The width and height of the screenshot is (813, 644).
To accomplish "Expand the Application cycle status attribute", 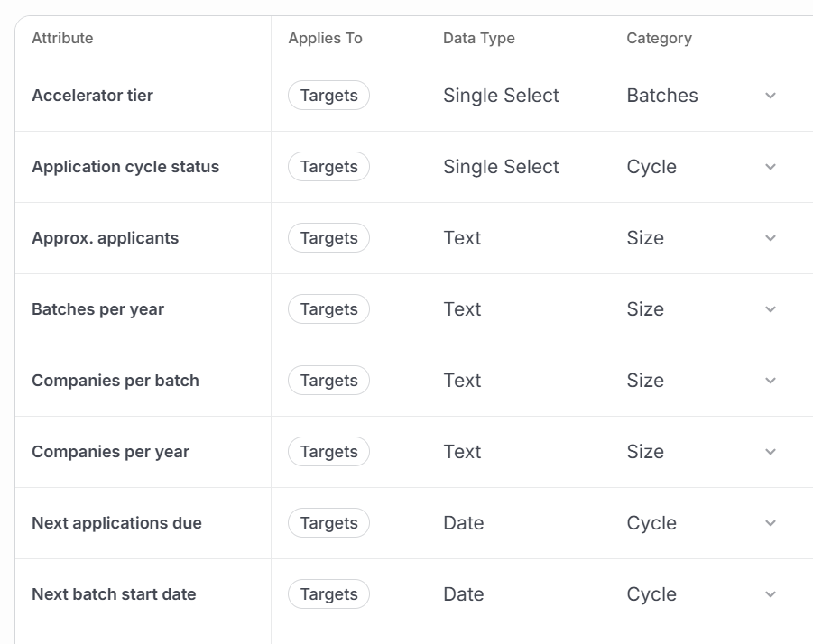I will pos(771,166).
